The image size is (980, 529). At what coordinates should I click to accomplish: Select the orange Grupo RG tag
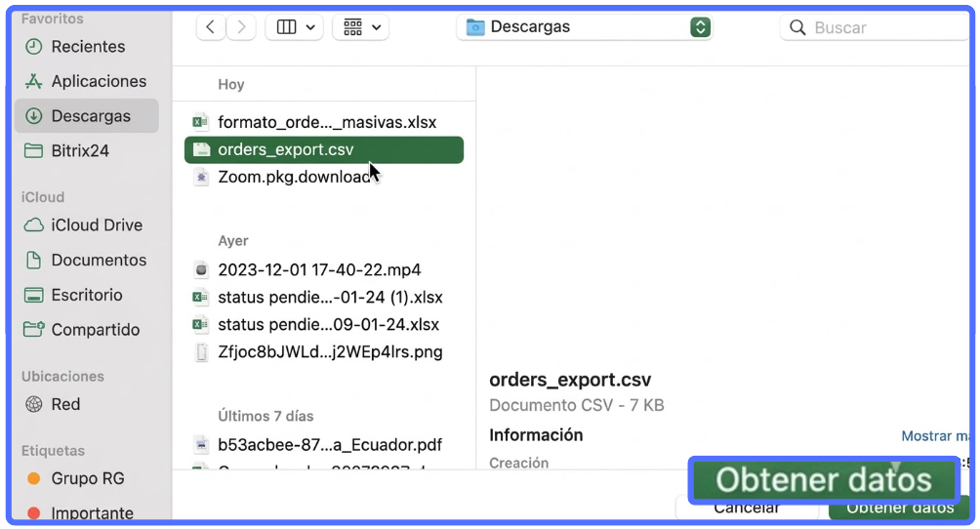pos(34,479)
